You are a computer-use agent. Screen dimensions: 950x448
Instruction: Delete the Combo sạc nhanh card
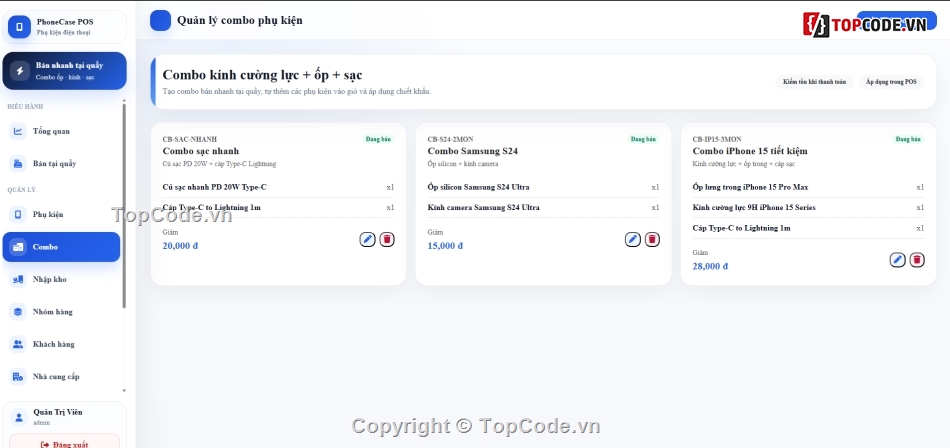click(x=387, y=239)
